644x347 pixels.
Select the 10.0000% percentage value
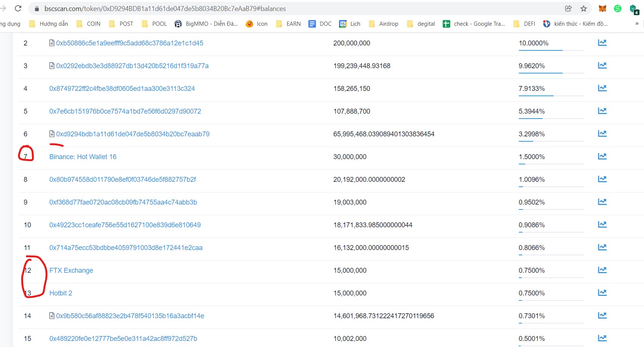click(534, 43)
